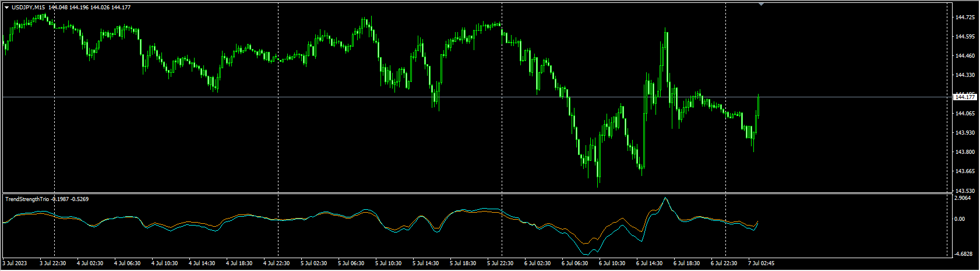Viewport: 980px width, 271px height.
Task: Click the 143.665 price scale label
Action: [x=965, y=171]
